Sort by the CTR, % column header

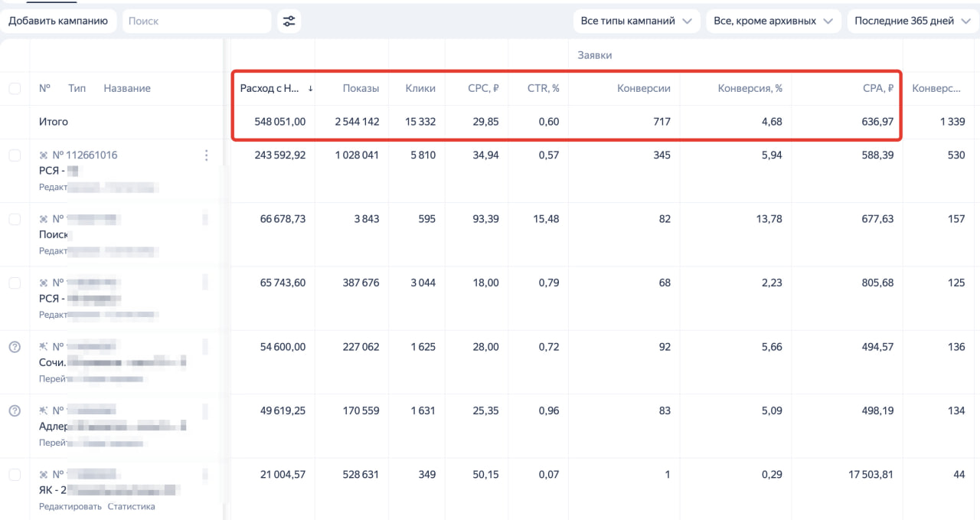[x=544, y=89]
